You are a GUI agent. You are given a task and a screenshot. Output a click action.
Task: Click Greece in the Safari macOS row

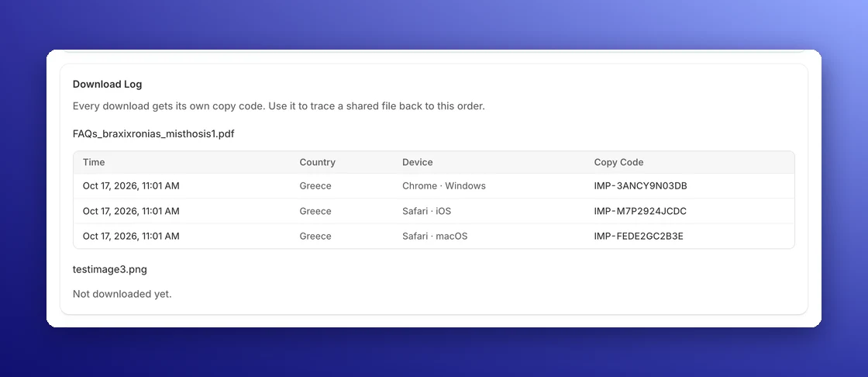[315, 236]
